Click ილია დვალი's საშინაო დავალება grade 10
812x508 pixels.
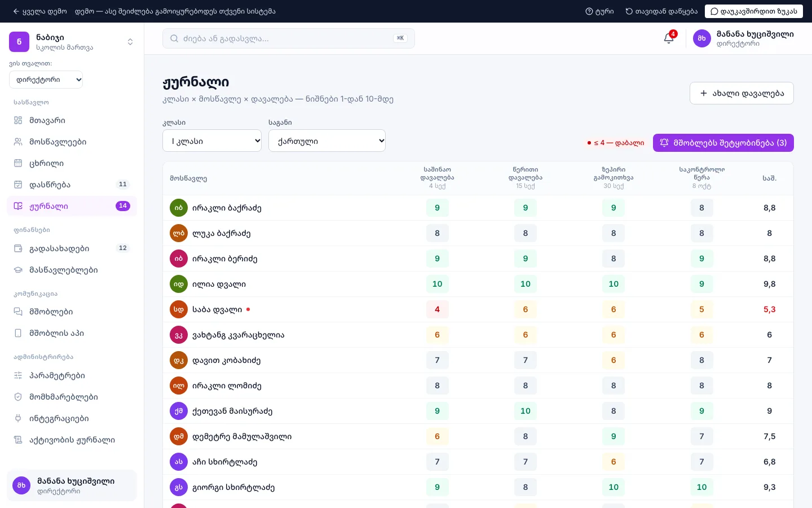(x=437, y=284)
